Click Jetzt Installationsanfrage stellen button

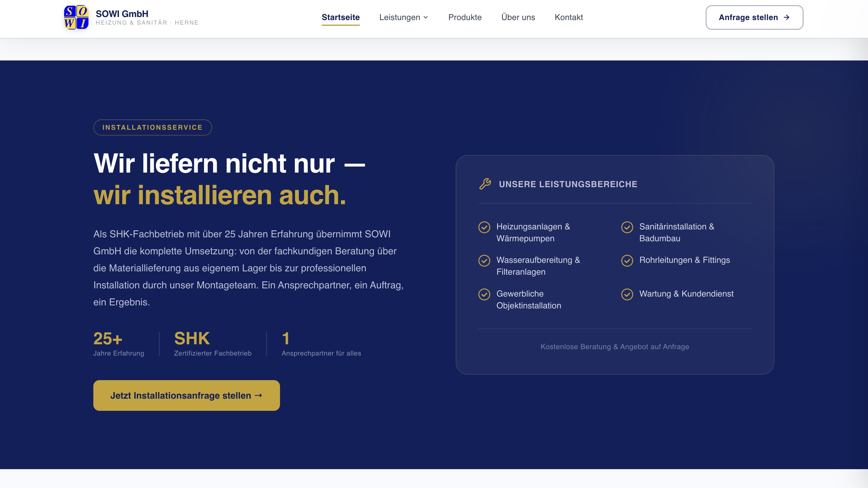[x=186, y=395]
